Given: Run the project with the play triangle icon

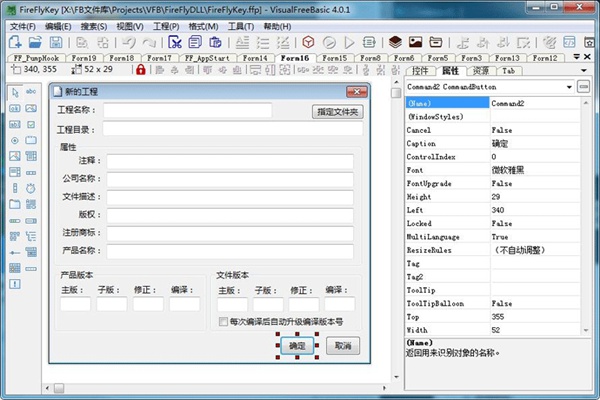Looking at the screenshot, I should click(x=349, y=42).
